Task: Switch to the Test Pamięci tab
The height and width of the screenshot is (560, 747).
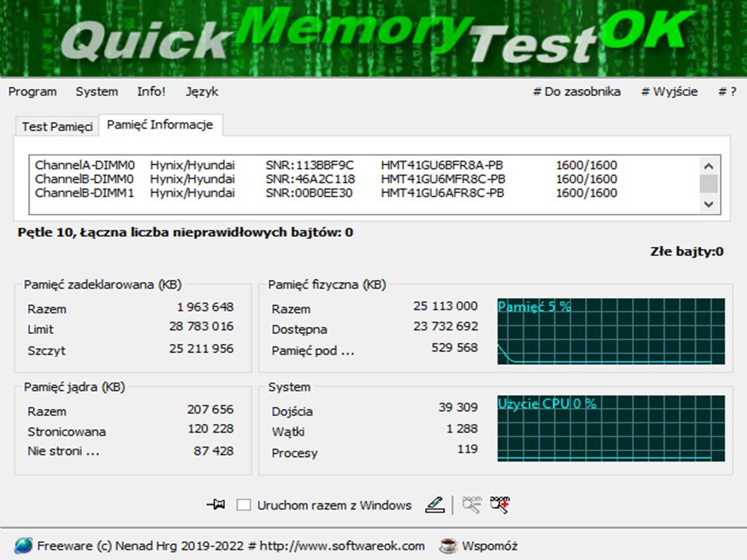Action: (x=57, y=126)
